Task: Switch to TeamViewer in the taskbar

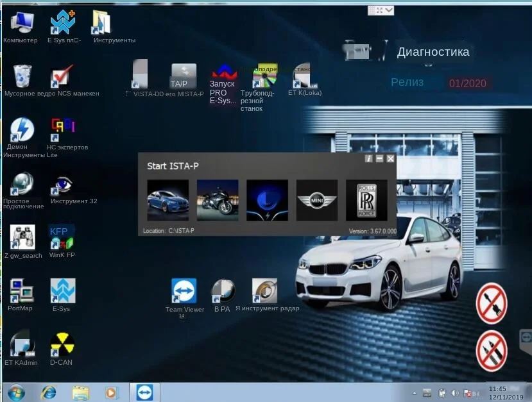Action: (x=145, y=392)
